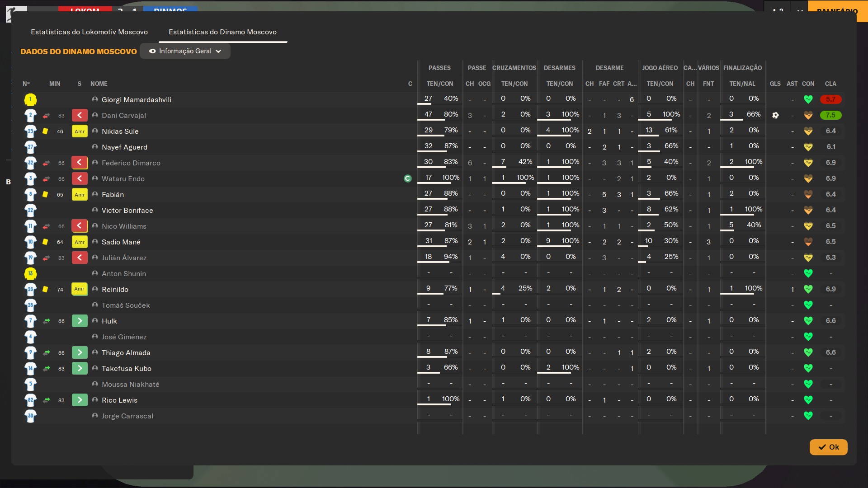This screenshot has width=868, height=488.
Task: Sort by the Nº column header
Action: pos(26,84)
